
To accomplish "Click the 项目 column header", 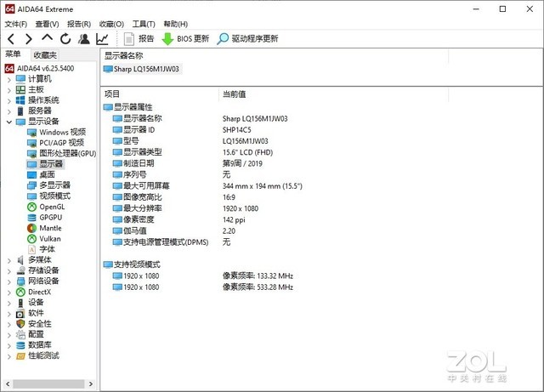I will click(112, 94).
